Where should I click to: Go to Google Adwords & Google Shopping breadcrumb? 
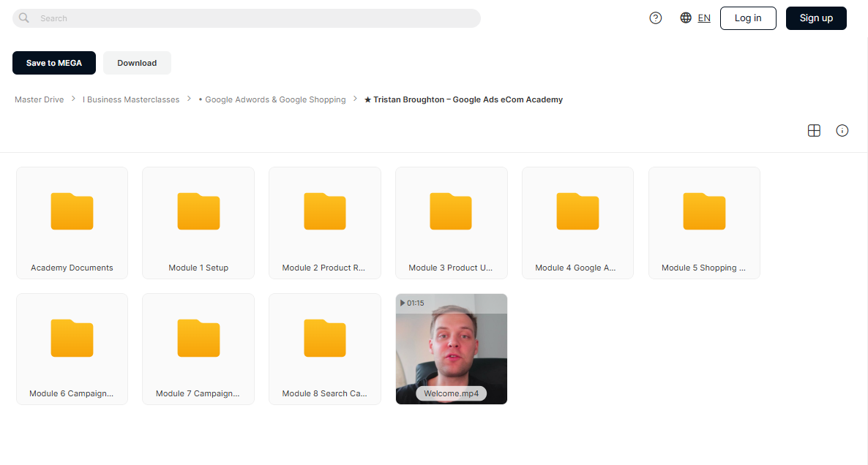coord(272,99)
